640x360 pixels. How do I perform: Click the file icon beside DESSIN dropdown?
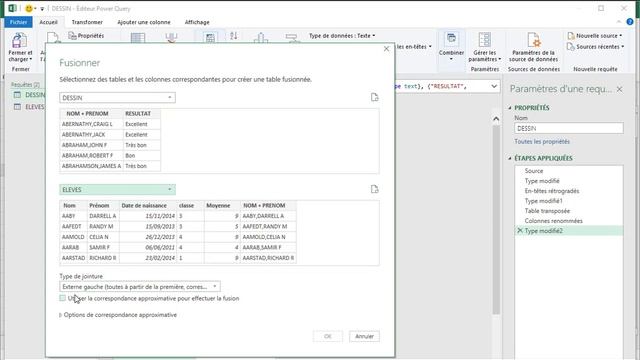pyautogui.click(x=375, y=97)
